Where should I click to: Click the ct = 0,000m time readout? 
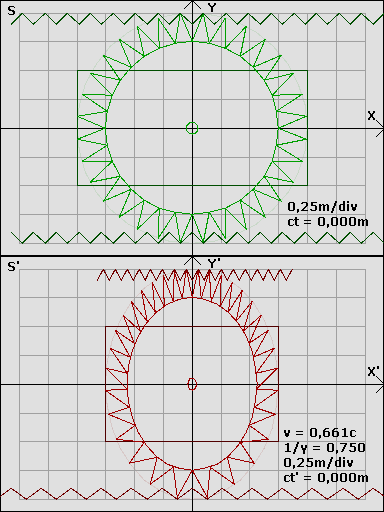(328, 222)
